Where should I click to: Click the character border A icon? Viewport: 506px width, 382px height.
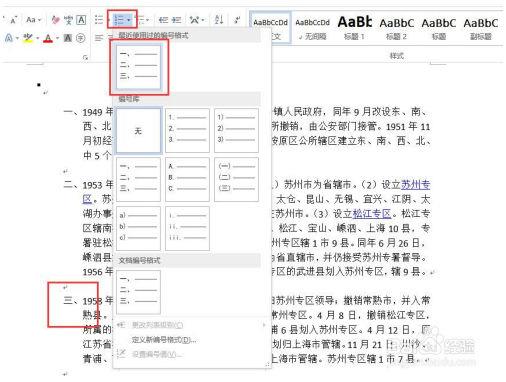point(81,20)
